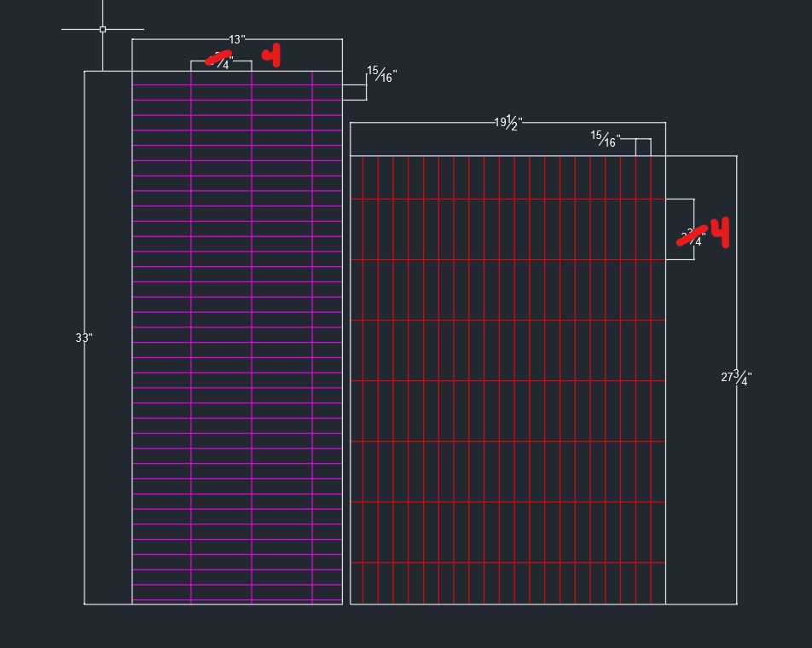Snap to magenta panel's top-left corner
812x648 pixels.
(x=132, y=72)
